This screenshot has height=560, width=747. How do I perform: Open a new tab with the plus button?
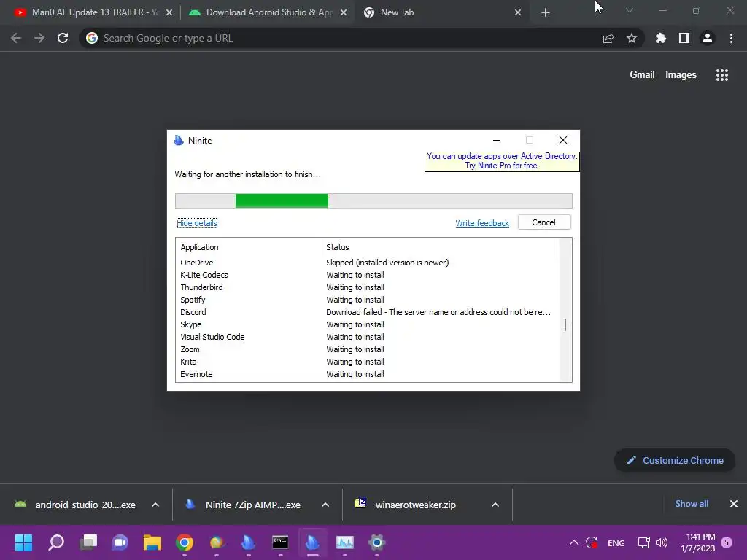pos(546,13)
